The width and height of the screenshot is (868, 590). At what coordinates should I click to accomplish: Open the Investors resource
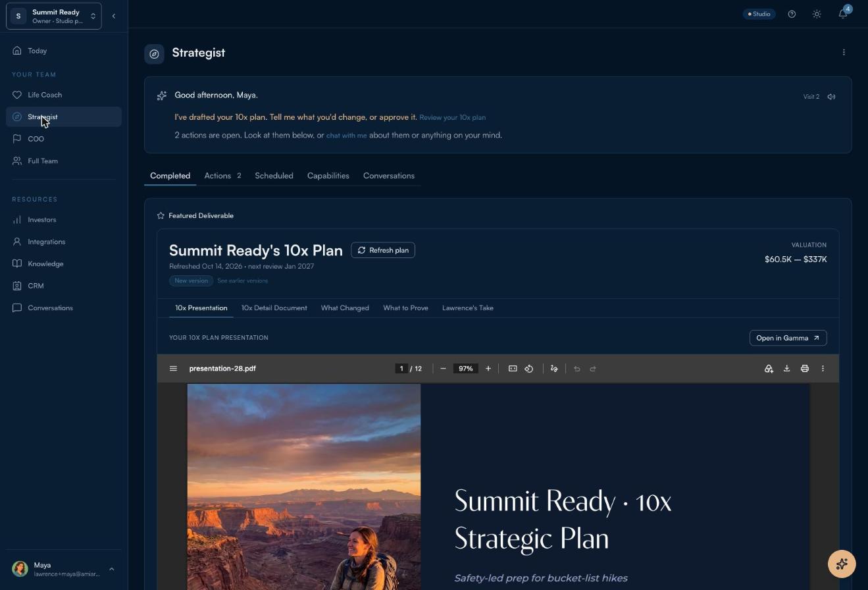point(64,220)
